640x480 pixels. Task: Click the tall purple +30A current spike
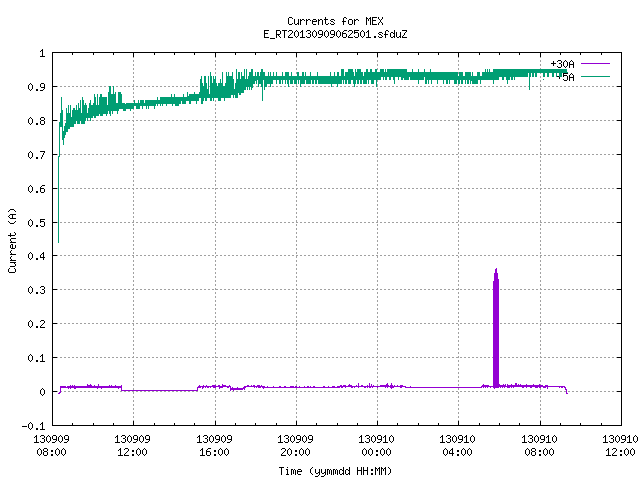click(x=496, y=329)
